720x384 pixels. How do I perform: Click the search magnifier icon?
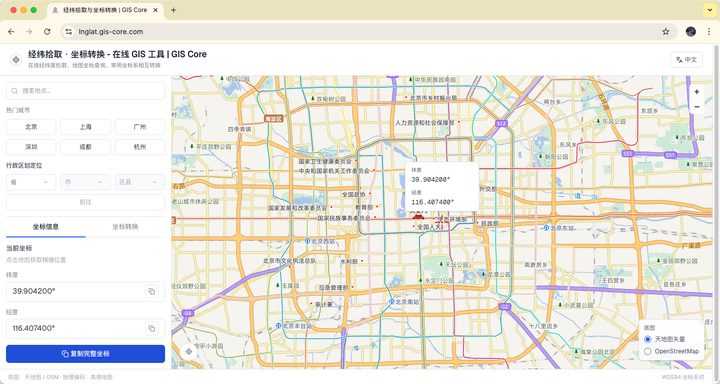tap(15, 91)
